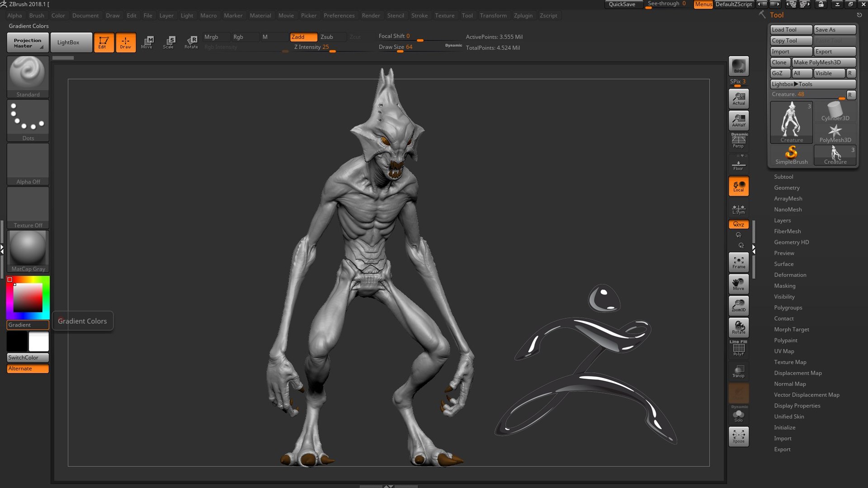Image resolution: width=868 pixels, height=488 pixels.
Task: Expand the Morph Target section
Action: pos(792,330)
